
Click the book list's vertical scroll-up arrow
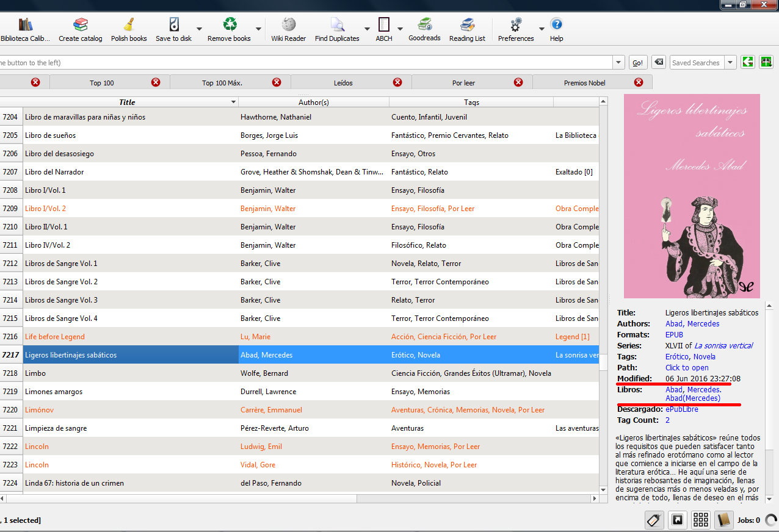[603, 101]
